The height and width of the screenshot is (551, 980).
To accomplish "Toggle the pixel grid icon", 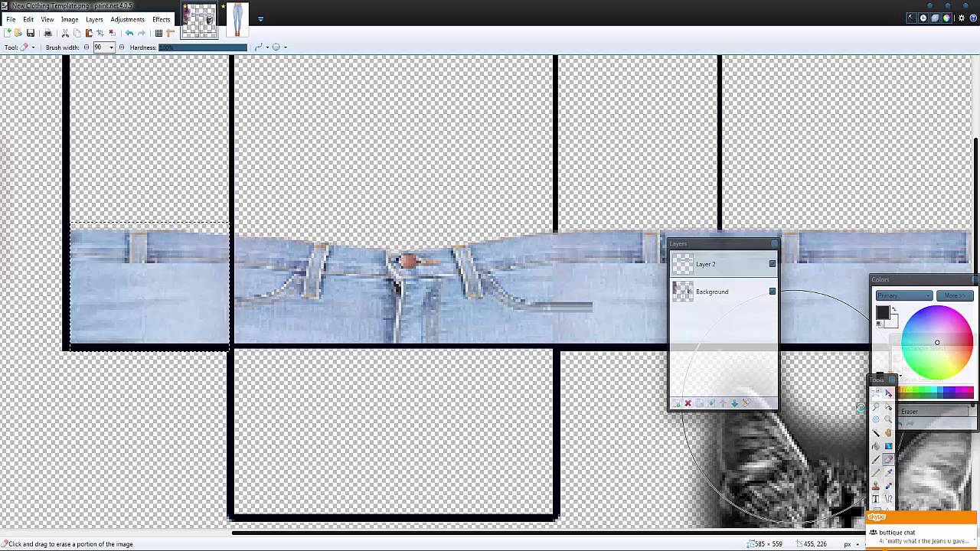I will pos(158,33).
